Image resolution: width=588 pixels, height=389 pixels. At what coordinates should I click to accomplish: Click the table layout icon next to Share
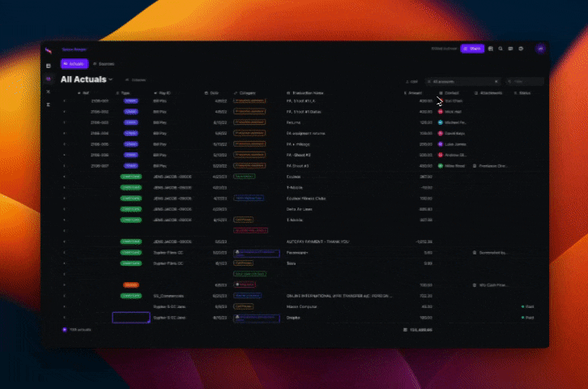490,49
